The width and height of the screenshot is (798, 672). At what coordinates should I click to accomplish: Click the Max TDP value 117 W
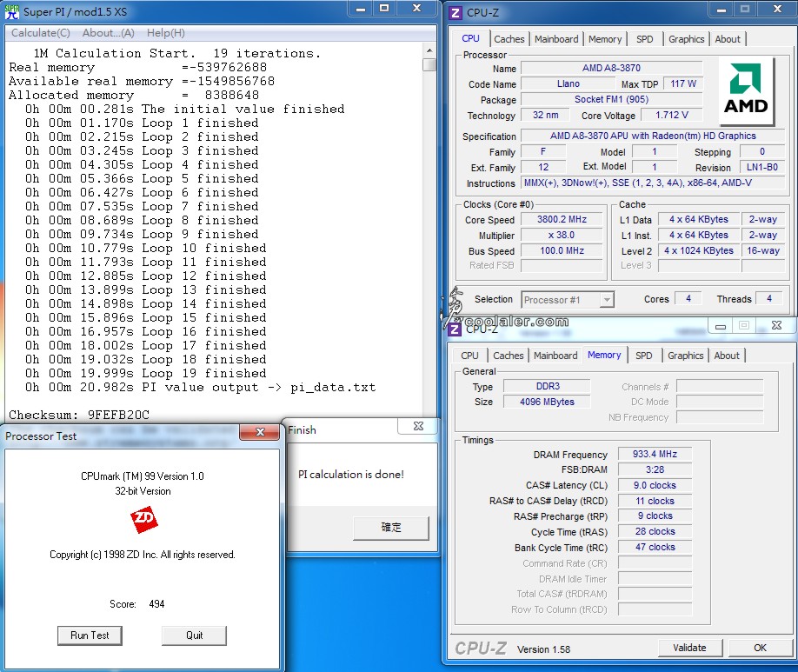tap(683, 83)
